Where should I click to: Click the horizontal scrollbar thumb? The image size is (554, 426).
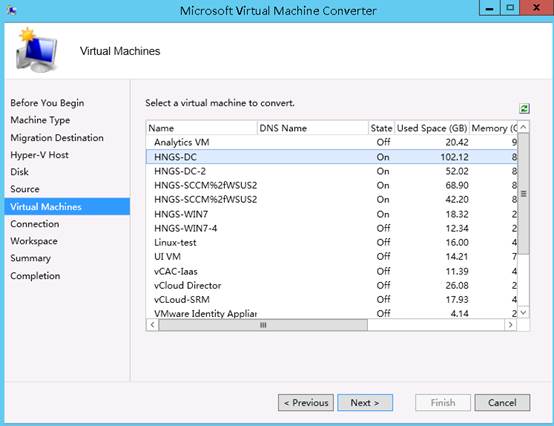(x=263, y=325)
